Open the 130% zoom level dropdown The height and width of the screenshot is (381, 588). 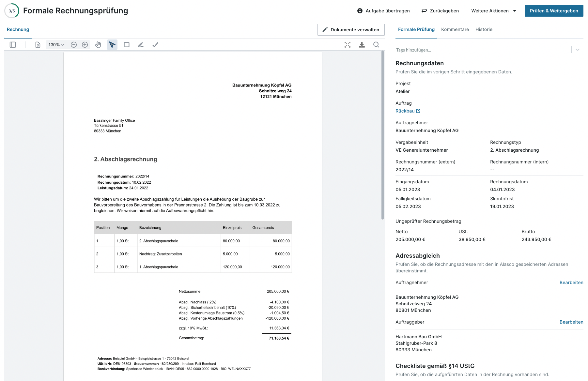(56, 45)
